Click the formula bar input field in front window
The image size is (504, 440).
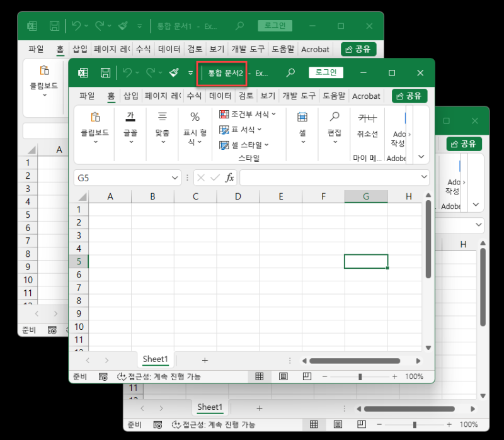[329, 178]
